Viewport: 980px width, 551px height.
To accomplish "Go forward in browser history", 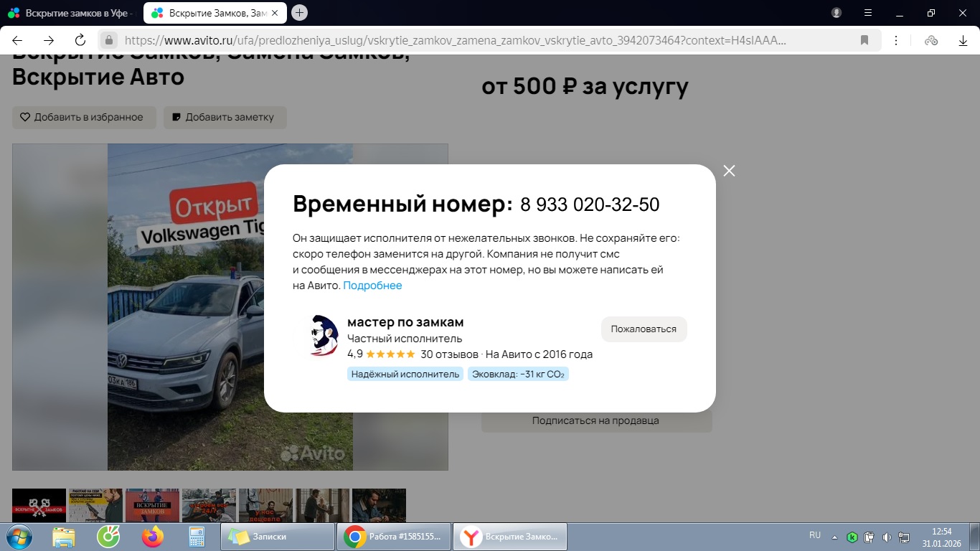I will (49, 40).
